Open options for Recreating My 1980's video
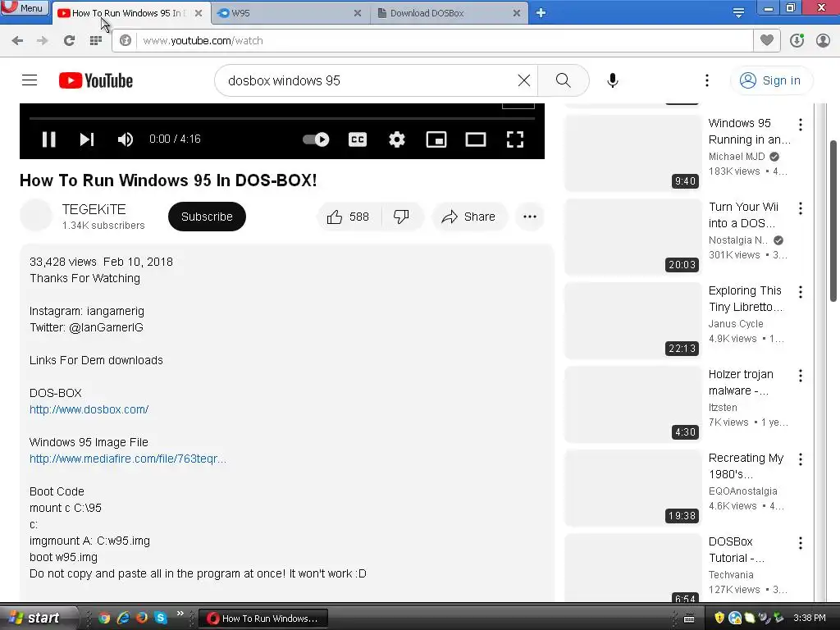Image resolution: width=840 pixels, height=630 pixels. click(x=801, y=459)
